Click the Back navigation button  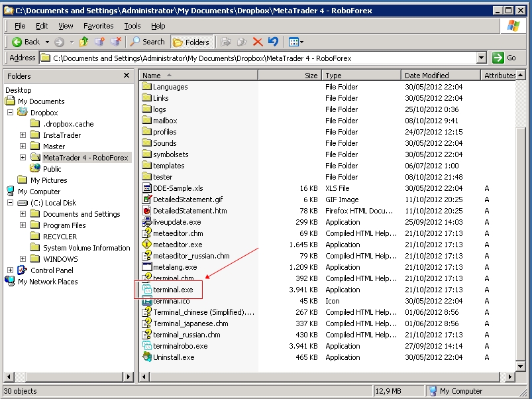[26, 42]
